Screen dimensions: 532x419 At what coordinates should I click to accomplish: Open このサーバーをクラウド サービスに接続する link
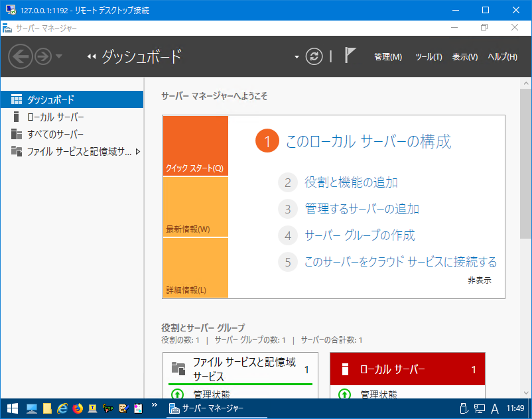401,262
